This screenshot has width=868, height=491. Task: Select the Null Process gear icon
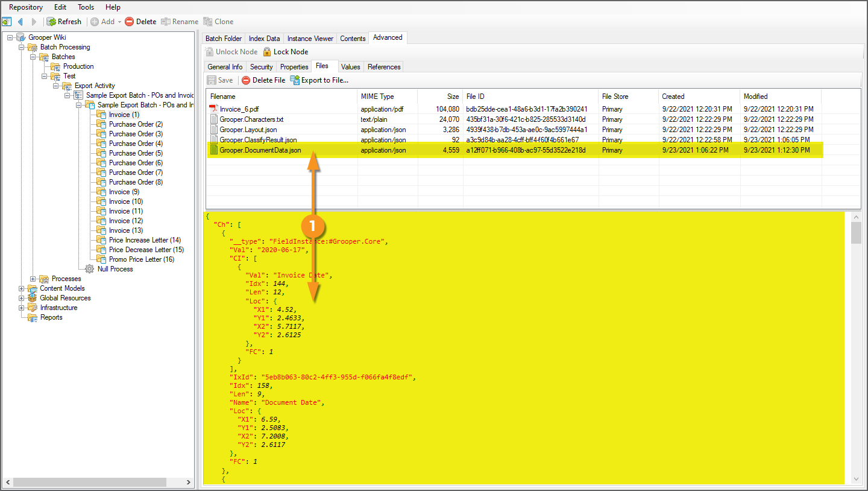[90, 269]
